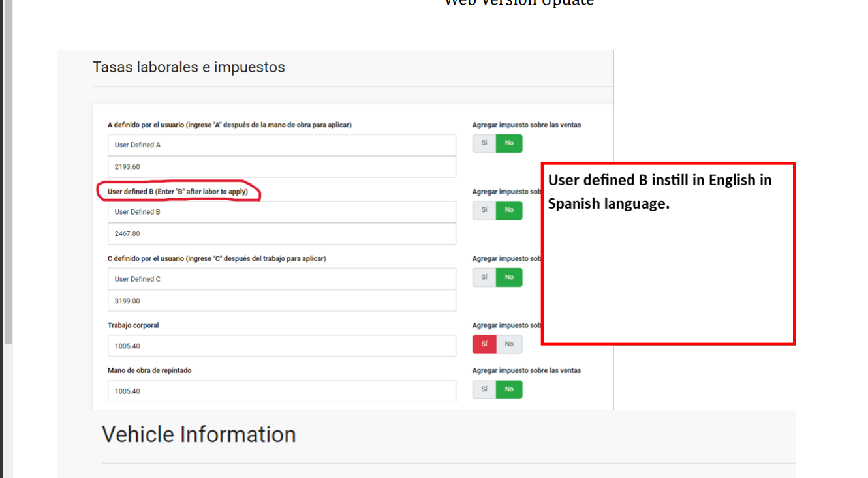868x478 pixels.
Task: Select green No for Mano de obra de repintado
Action: pyautogui.click(x=509, y=389)
